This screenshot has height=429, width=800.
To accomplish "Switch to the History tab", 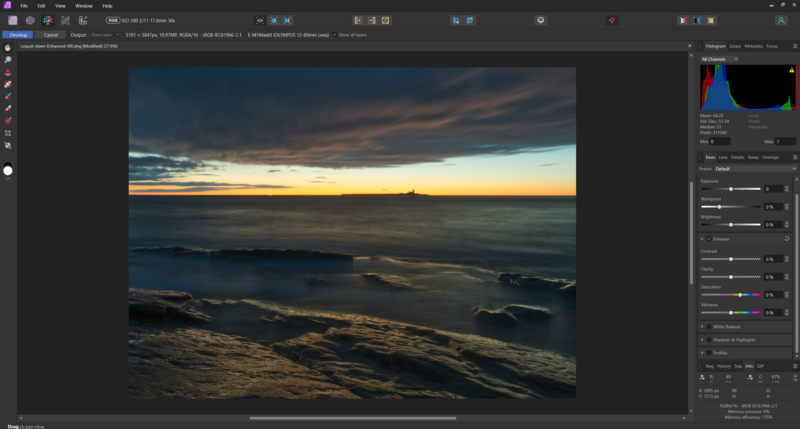I will click(x=723, y=366).
